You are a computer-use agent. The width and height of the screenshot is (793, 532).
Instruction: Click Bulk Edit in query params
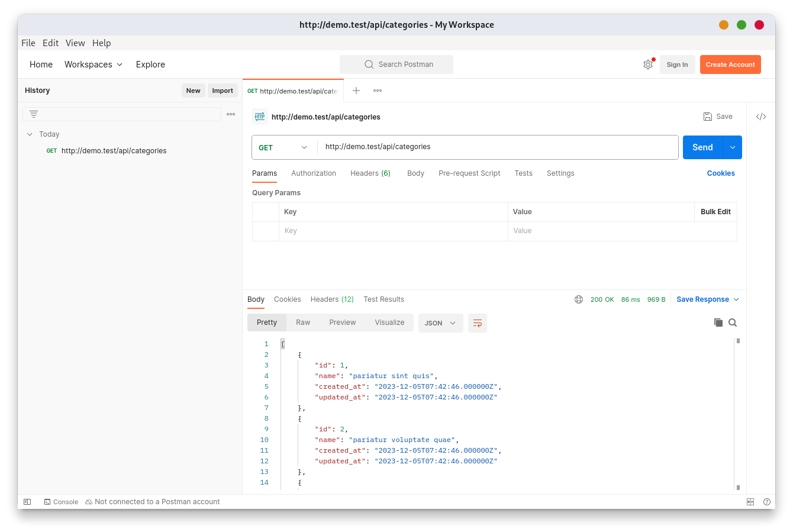coord(715,212)
